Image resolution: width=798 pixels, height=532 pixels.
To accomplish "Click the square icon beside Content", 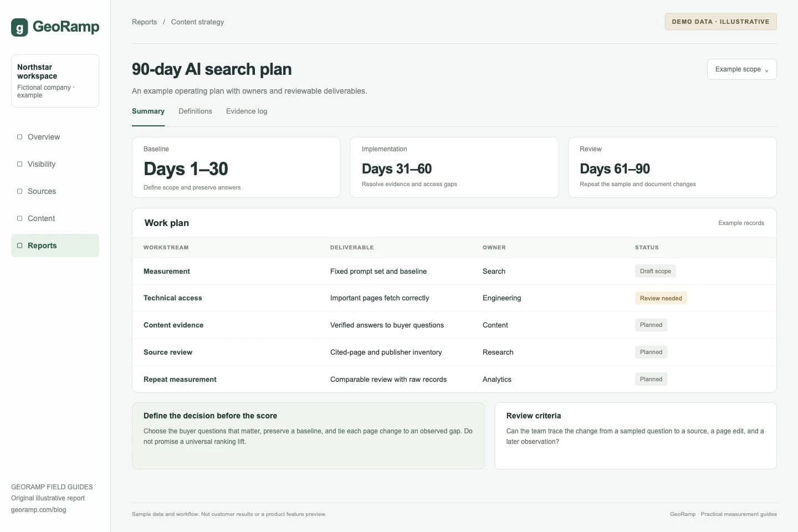I will 20,218.
